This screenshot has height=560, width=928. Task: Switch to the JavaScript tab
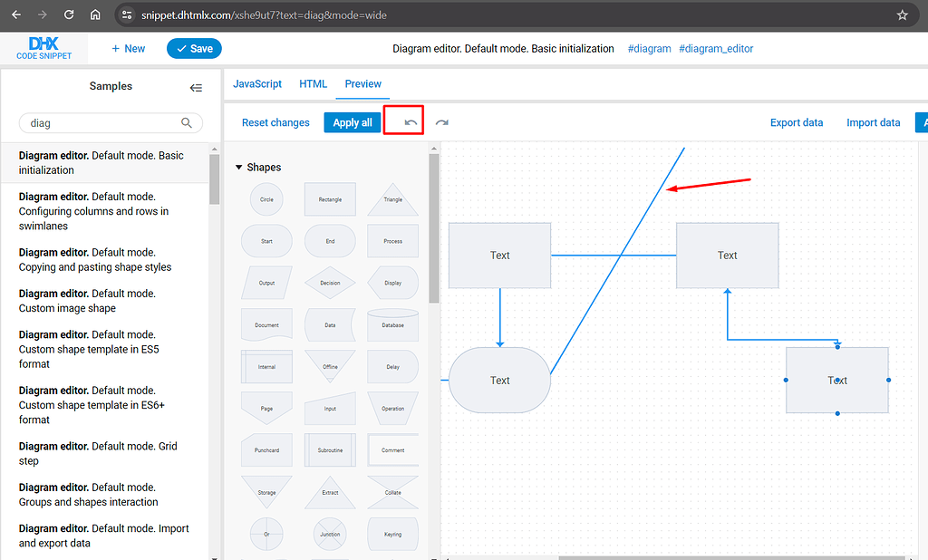(257, 83)
